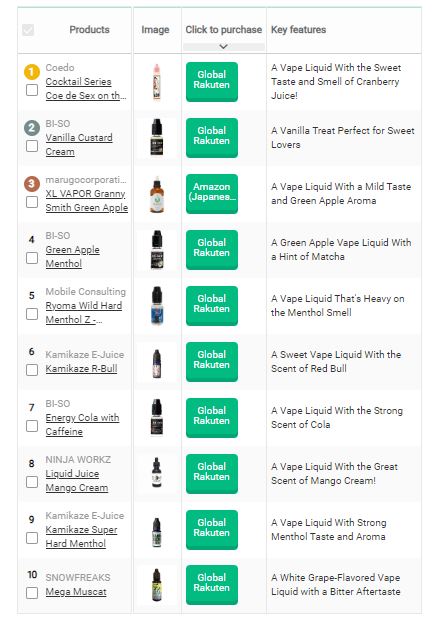This screenshot has height=620, width=436.
Task: Open the XL VAPOR Granny Smith bottle image
Action: (157, 194)
